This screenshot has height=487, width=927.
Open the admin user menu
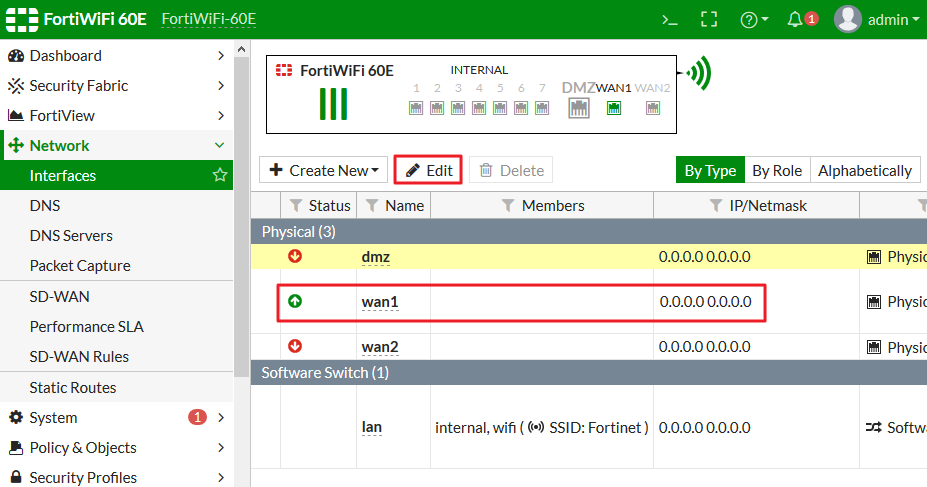point(893,20)
